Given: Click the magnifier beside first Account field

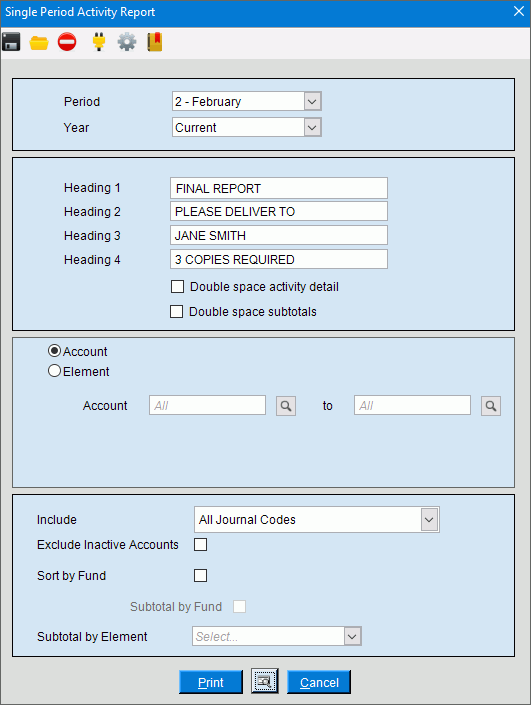Looking at the screenshot, I should point(286,406).
